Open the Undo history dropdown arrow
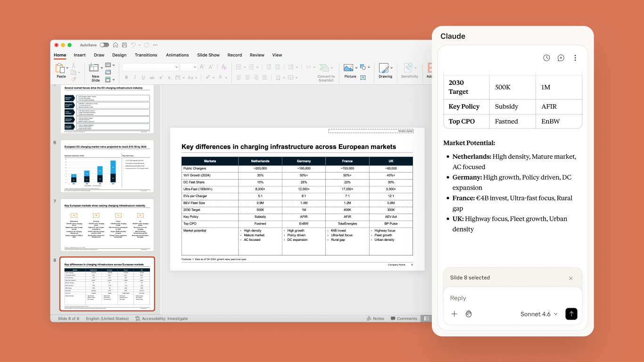The width and height of the screenshot is (644, 362). click(139, 45)
